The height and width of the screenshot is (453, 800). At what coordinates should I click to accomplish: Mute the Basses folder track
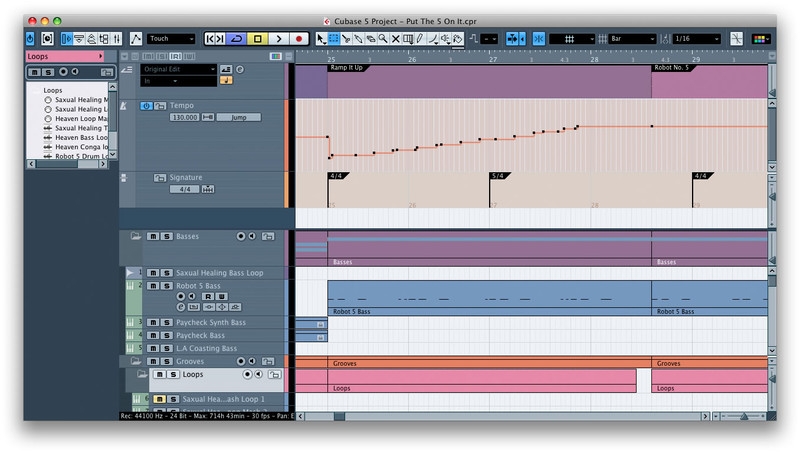click(153, 236)
